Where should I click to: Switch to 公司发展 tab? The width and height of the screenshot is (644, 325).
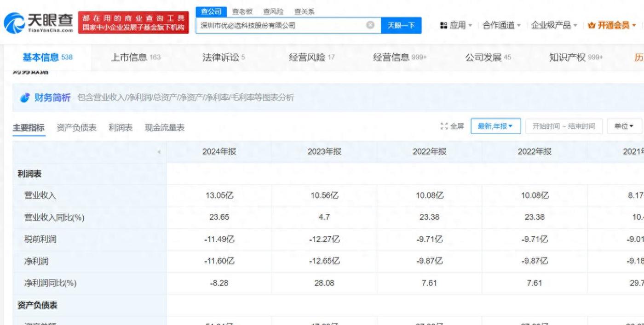click(488, 57)
